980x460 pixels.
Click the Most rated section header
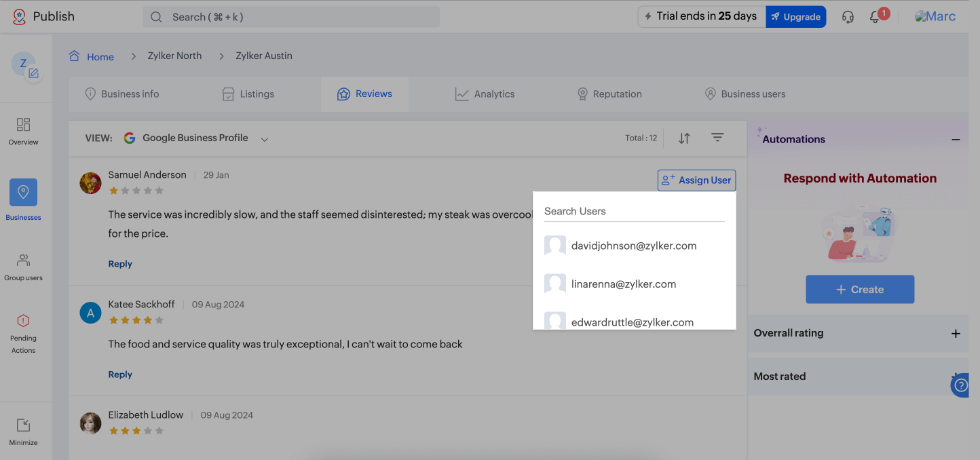[x=858, y=377]
